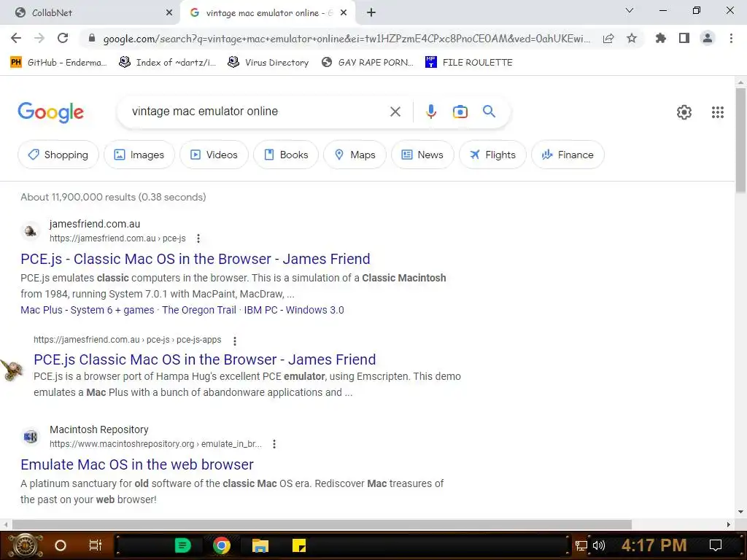Image resolution: width=747 pixels, height=560 pixels.
Task: Filter results by Finance
Action: [568, 155]
